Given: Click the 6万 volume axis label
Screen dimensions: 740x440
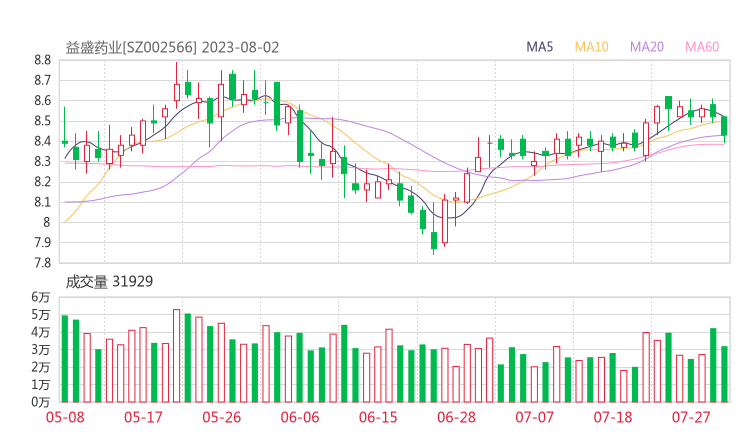Looking at the screenshot, I should [41, 297].
